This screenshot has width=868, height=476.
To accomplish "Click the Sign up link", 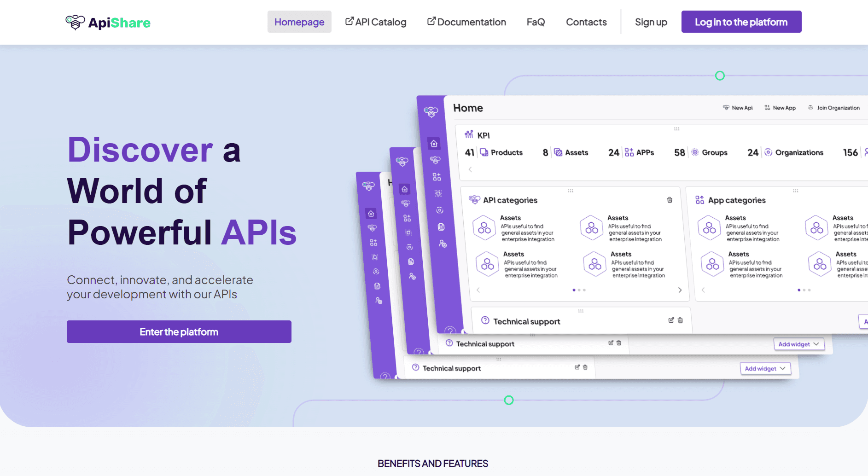I will [651, 22].
